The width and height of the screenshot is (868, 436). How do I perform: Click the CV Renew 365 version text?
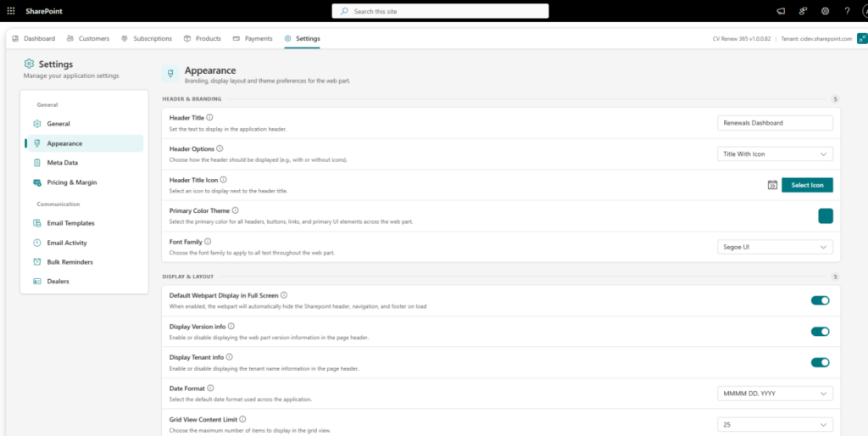[x=740, y=39]
